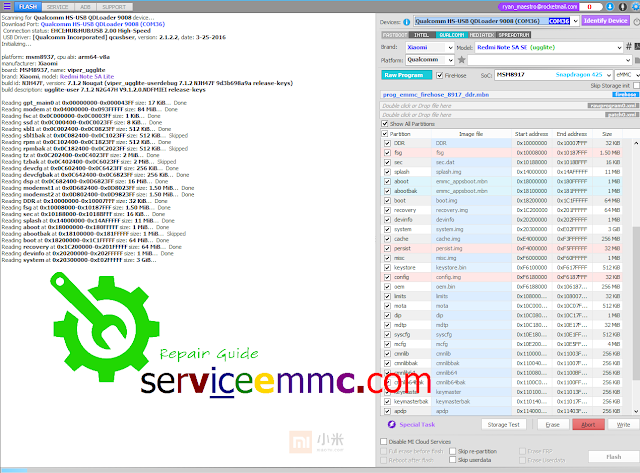This screenshot has height=473, width=640.
Task: Click the user account email badge
Action: point(539,7)
